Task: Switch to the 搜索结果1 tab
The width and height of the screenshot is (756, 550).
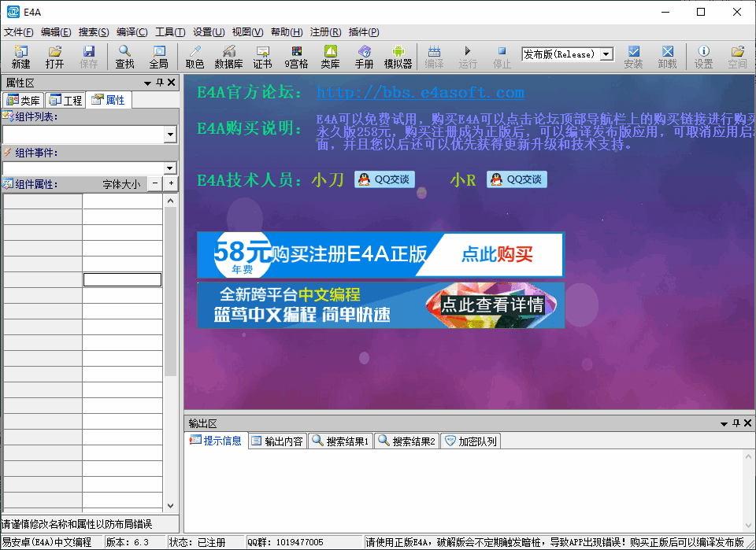Action: [x=340, y=441]
